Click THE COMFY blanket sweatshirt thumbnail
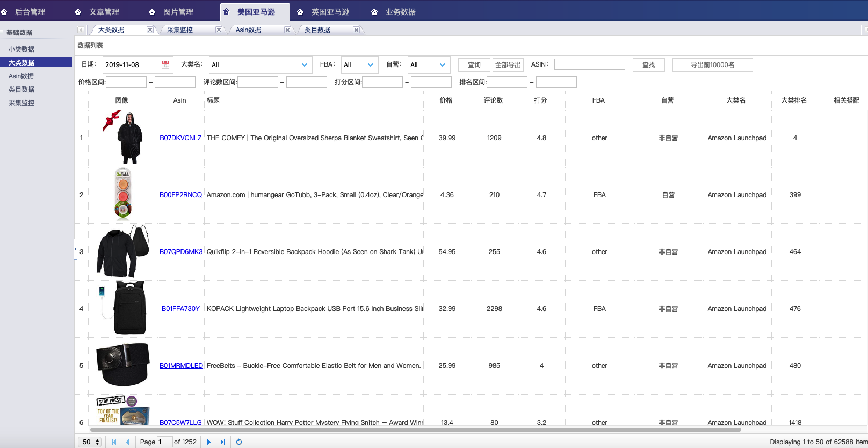 (123, 138)
